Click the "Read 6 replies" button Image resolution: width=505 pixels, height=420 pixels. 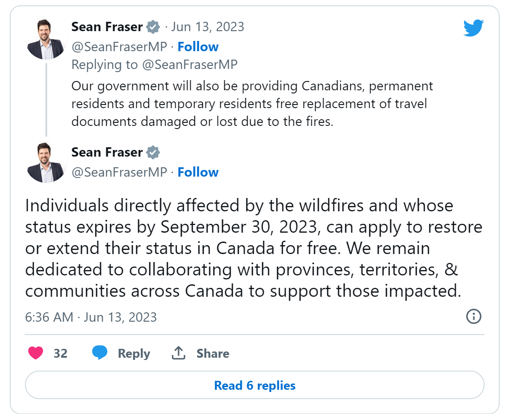(x=254, y=385)
